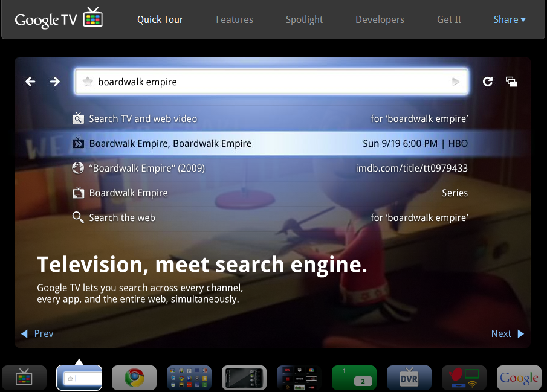Switch to the Features tab
This screenshot has height=392, width=547.
coord(235,19)
